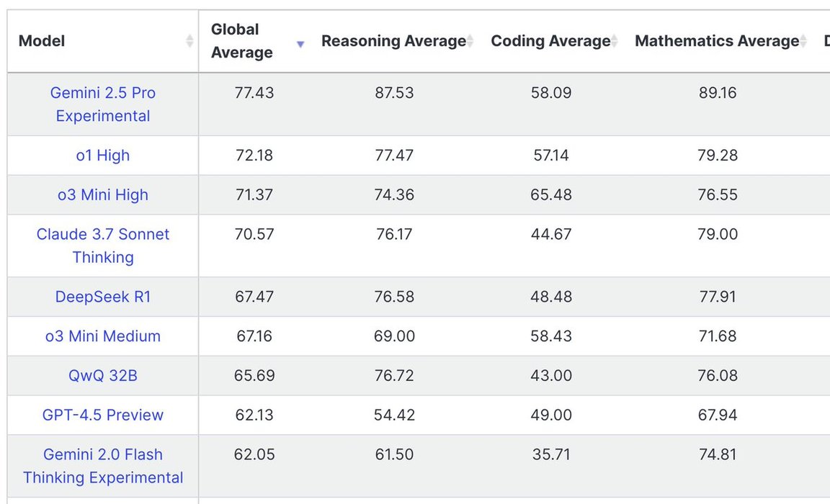Sort by Global Average header text
Screen dimensions: 830x504
241,41
